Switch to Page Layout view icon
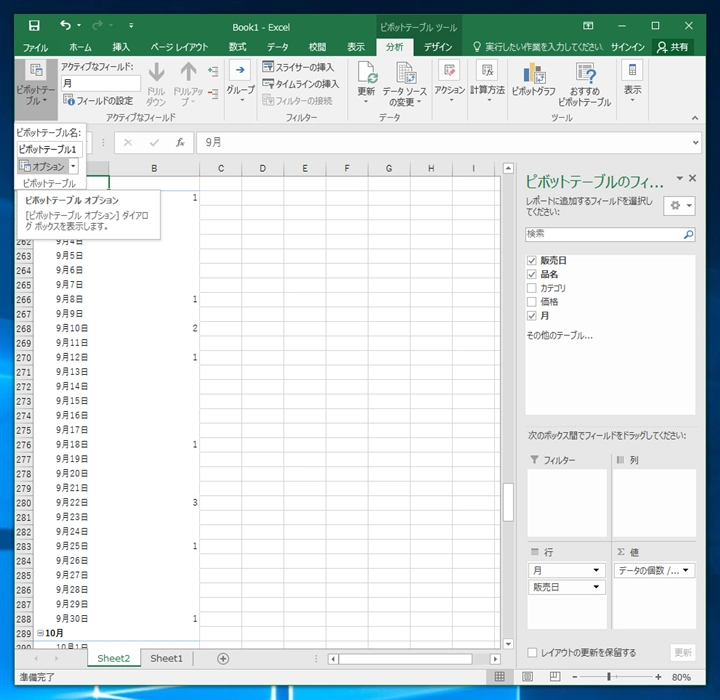This screenshot has height=700, width=720. (x=528, y=677)
